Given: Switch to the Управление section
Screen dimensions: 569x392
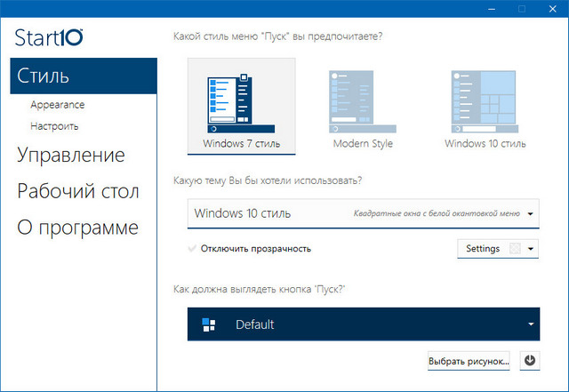Looking at the screenshot, I should coord(71,156).
